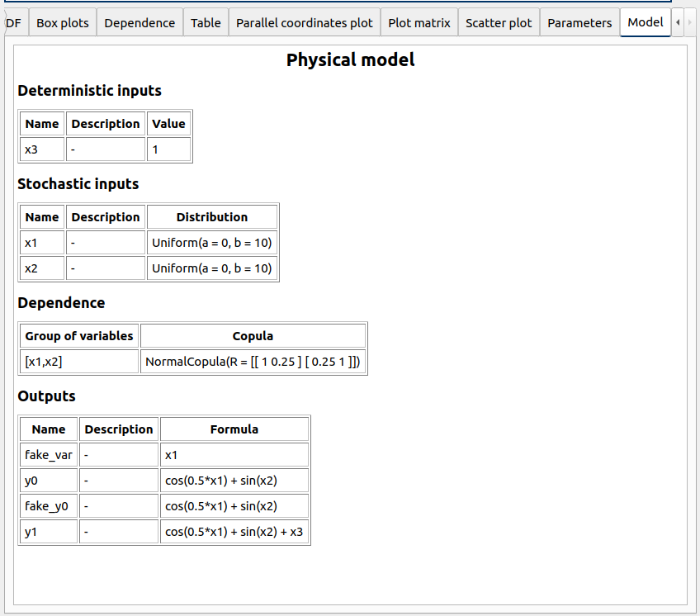Select the y0 output formula cell

point(234,480)
